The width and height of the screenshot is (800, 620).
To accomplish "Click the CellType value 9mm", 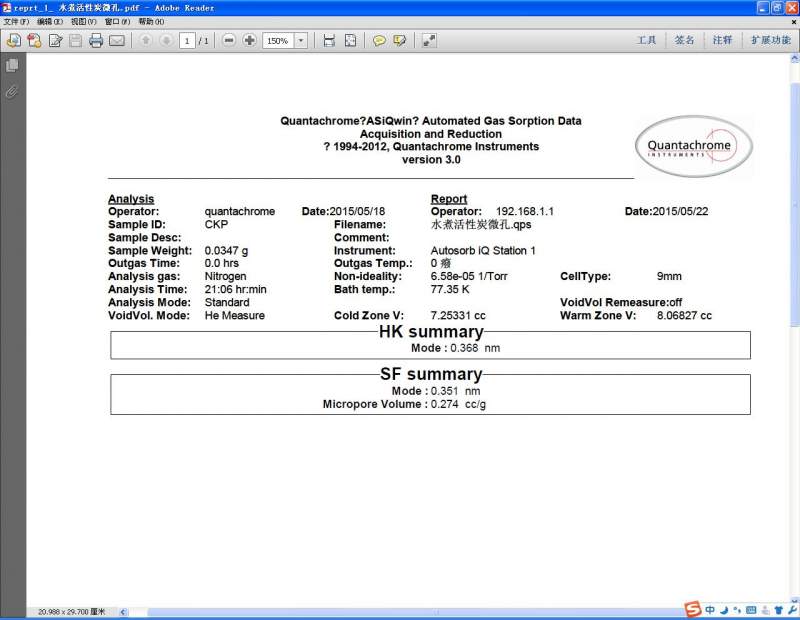I will click(x=669, y=276).
